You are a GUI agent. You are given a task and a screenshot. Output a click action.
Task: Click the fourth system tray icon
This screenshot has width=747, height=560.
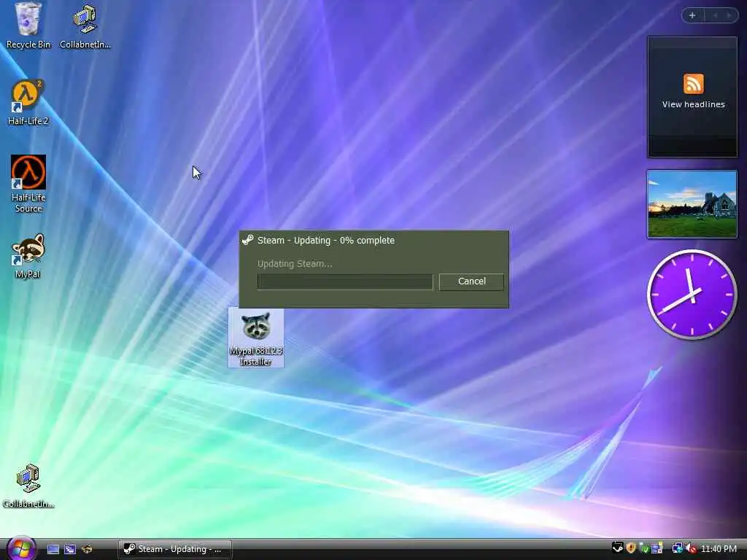657,548
